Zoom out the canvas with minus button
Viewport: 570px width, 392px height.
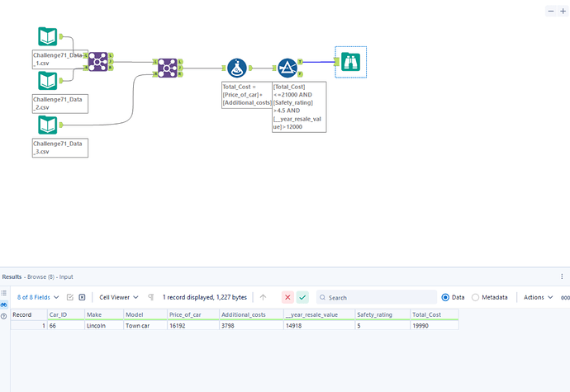click(551, 11)
